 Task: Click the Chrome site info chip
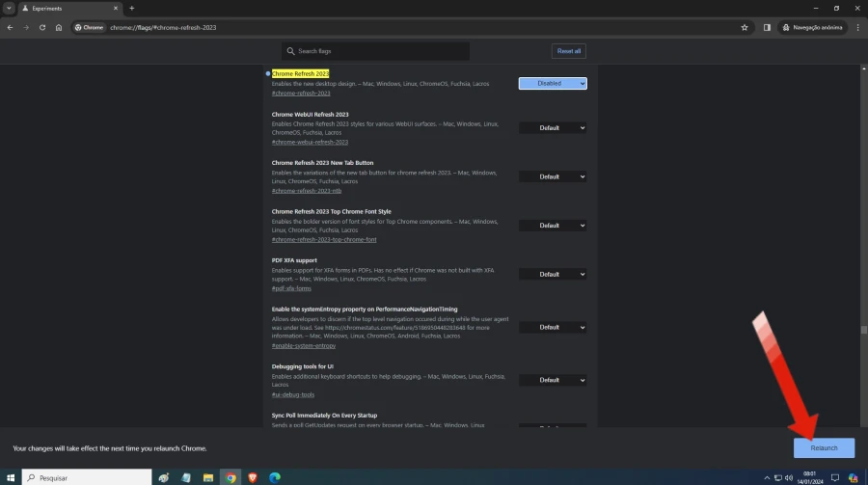(x=89, y=27)
